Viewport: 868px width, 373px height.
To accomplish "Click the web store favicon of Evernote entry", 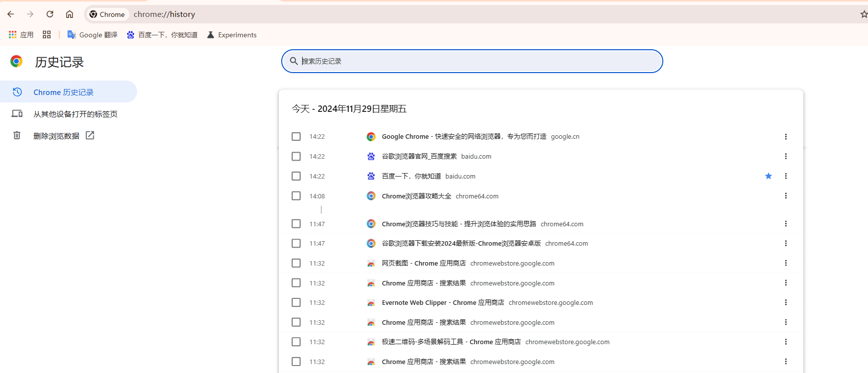I will click(x=371, y=303).
